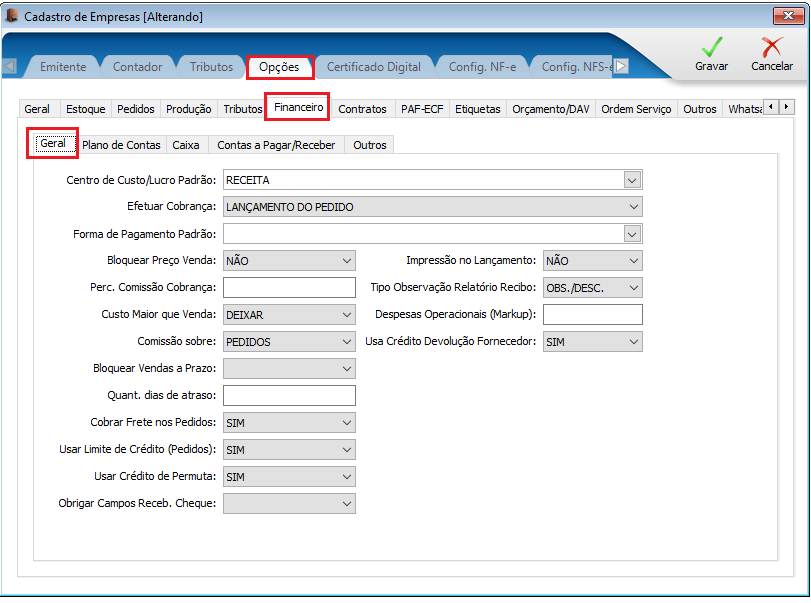Go to Certificado Digital tab
811x603 pixels.
[373, 67]
